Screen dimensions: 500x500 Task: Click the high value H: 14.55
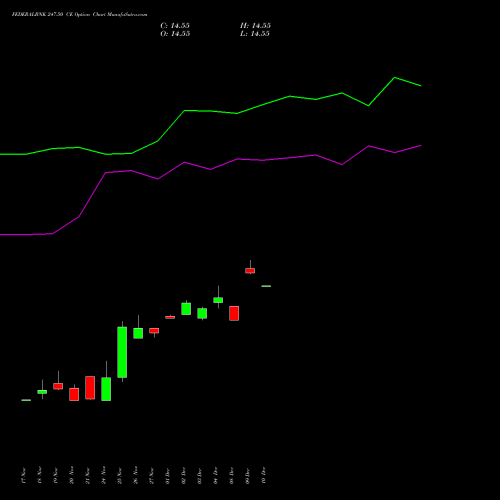tap(255, 26)
